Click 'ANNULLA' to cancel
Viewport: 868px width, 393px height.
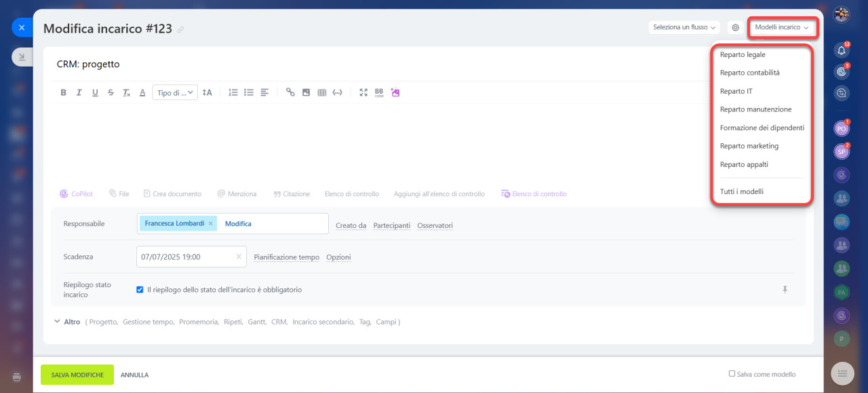tap(134, 375)
